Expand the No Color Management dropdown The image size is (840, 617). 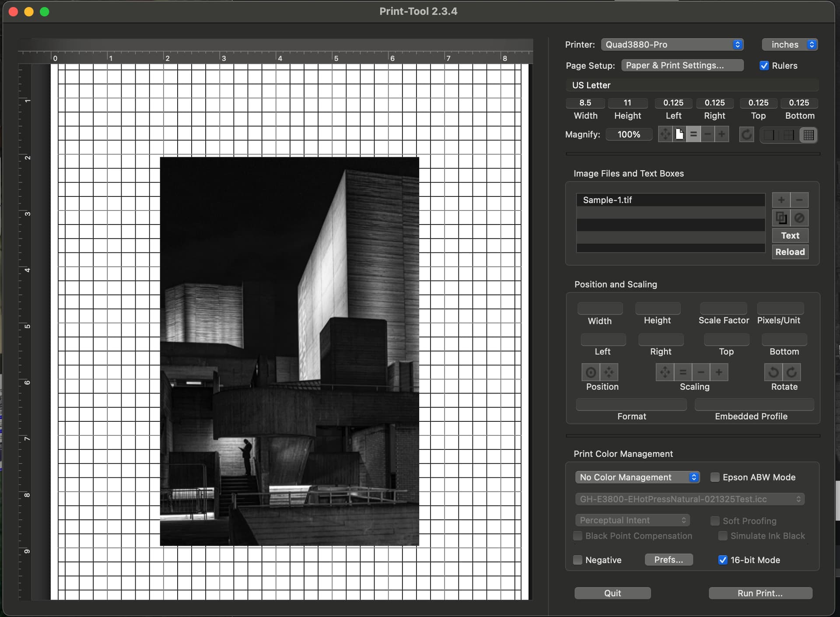click(637, 477)
